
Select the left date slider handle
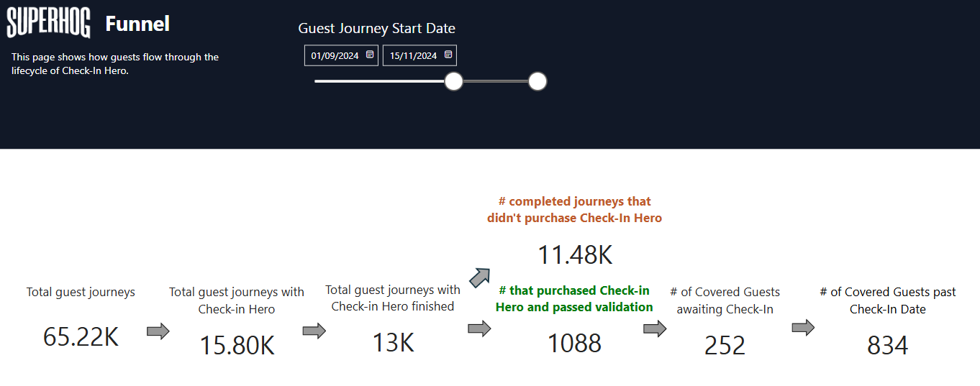pyautogui.click(x=454, y=81)
